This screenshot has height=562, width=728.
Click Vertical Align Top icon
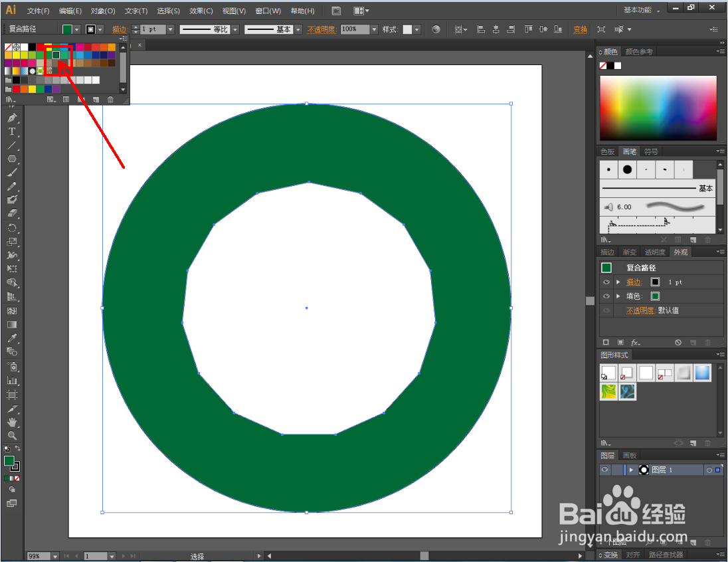tap(528, 29)
